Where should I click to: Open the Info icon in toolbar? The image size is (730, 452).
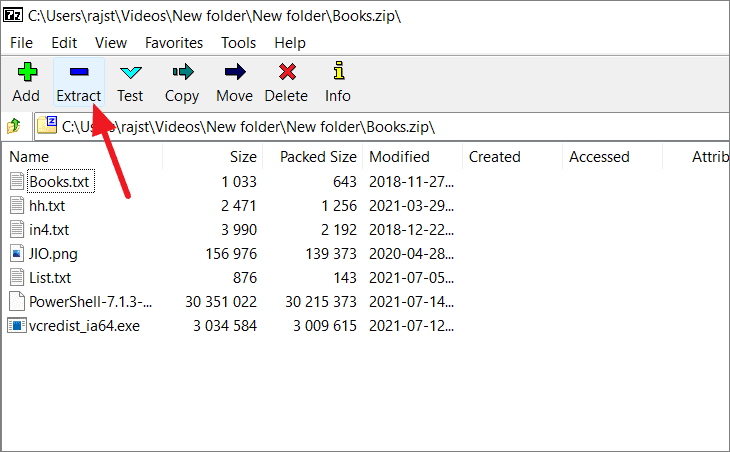338,71
